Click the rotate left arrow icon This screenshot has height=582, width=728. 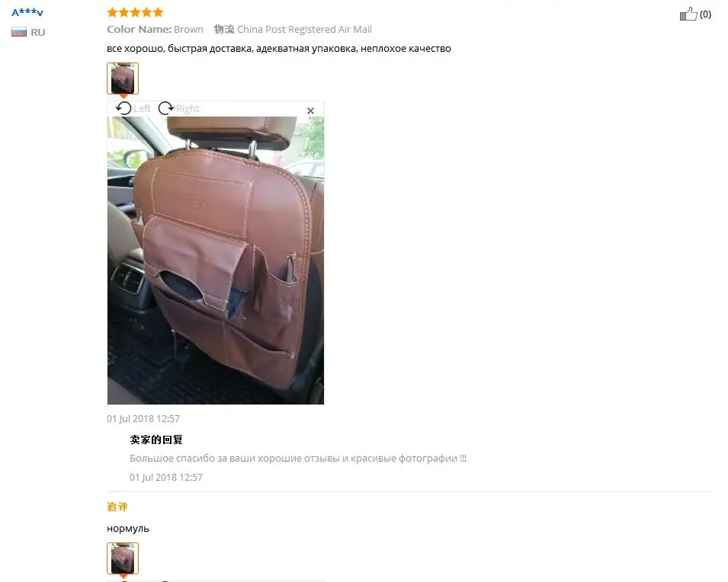(123, 108)
